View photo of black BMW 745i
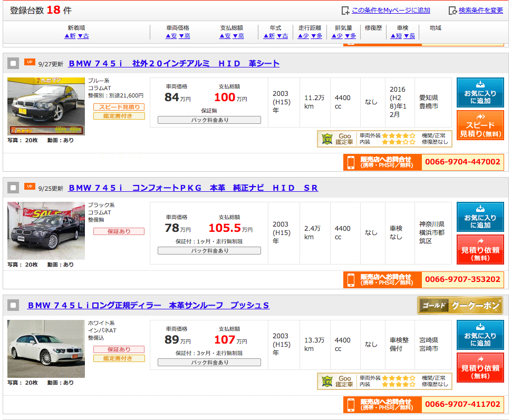 point(46,231)
